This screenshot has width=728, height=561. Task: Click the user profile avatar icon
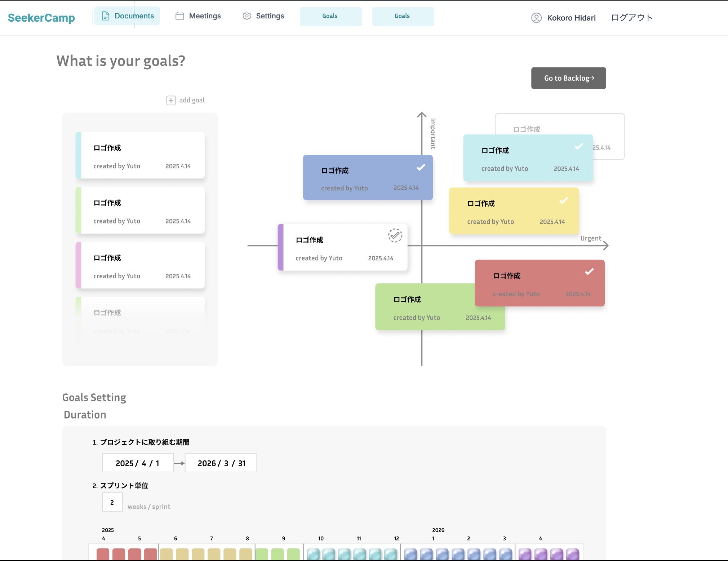coord(536,18)
